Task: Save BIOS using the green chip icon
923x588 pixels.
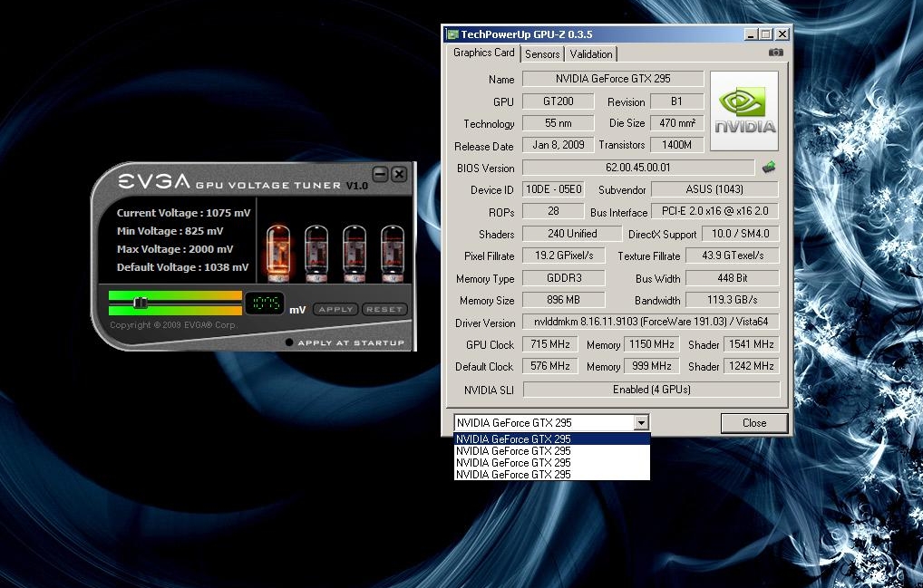Action: pos(769,167)
